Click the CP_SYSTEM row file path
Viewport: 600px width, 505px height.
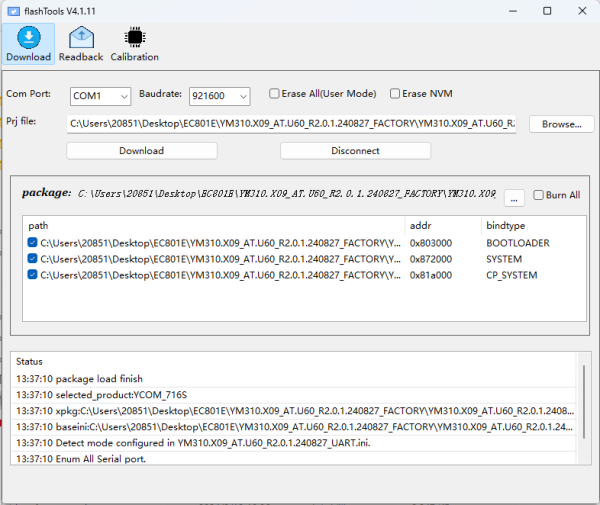[220, 275]
